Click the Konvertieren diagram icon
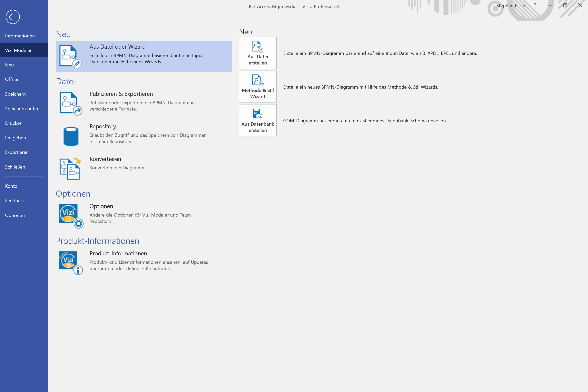The height and width of the screenshot is (392, 588). (70, 169)
